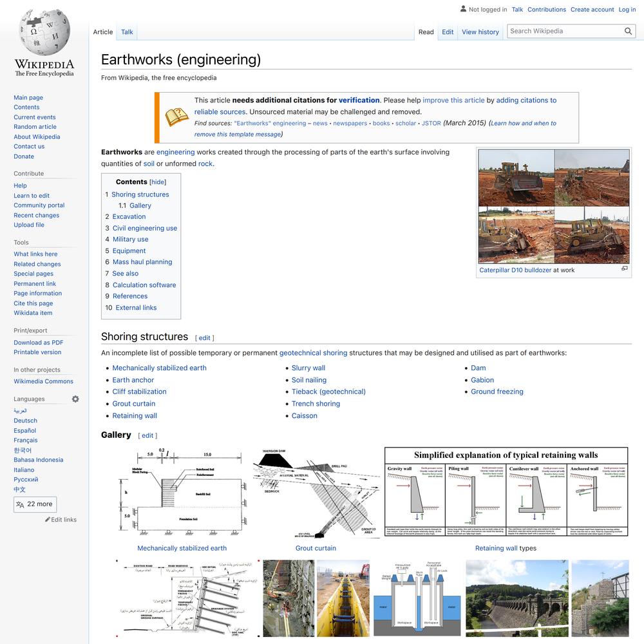Click the user icon beside Not logged in
Screen dimensions: 644x644
[463, 8]
